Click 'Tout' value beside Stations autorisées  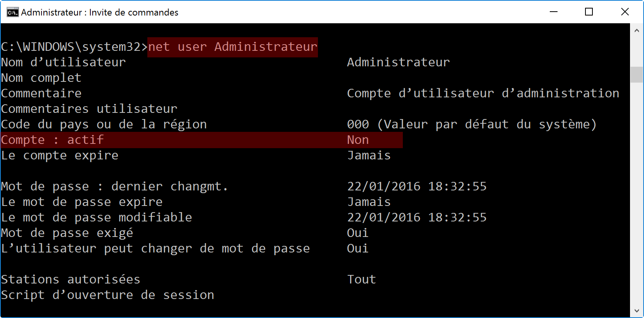point(361,280)
